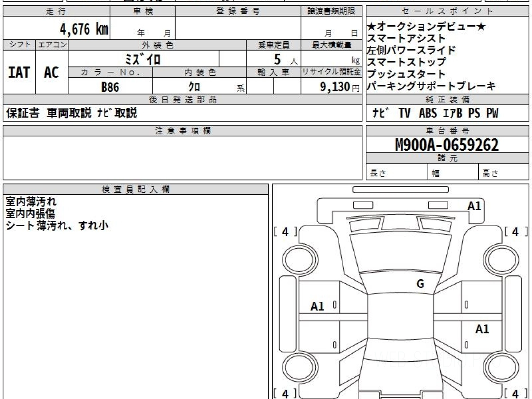Select the スマートストップ line
Viewport: 532px width, 399px height.
[x=406, y=63]
